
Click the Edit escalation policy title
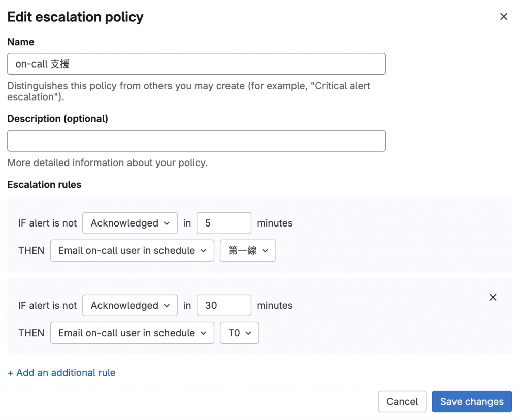pos(75,17)
